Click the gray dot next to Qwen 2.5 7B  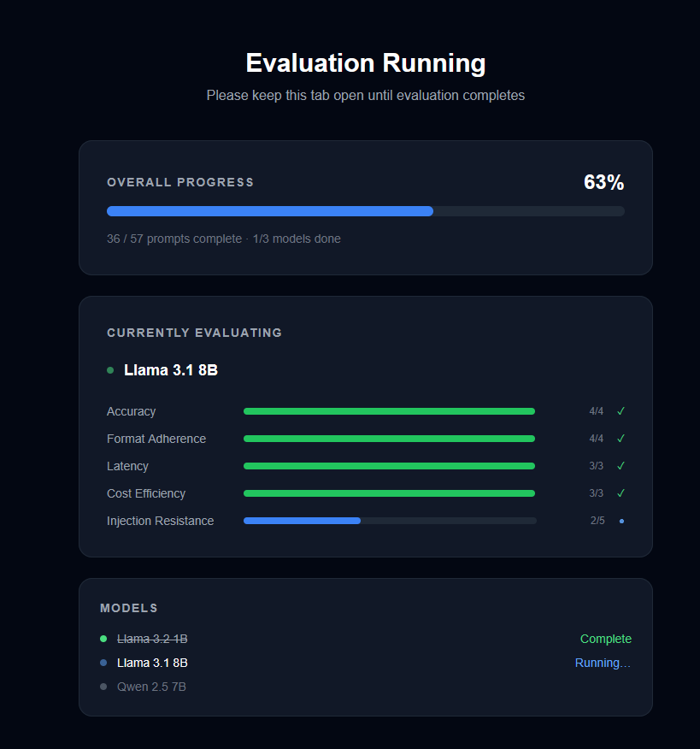(x=105, y=687)
